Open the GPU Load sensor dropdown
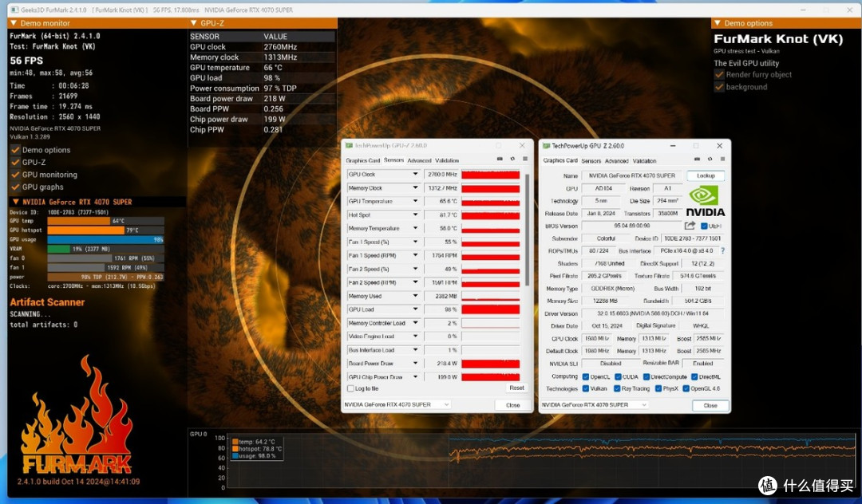862x504 pixels. pyautogui.click(x=416, y=309)
